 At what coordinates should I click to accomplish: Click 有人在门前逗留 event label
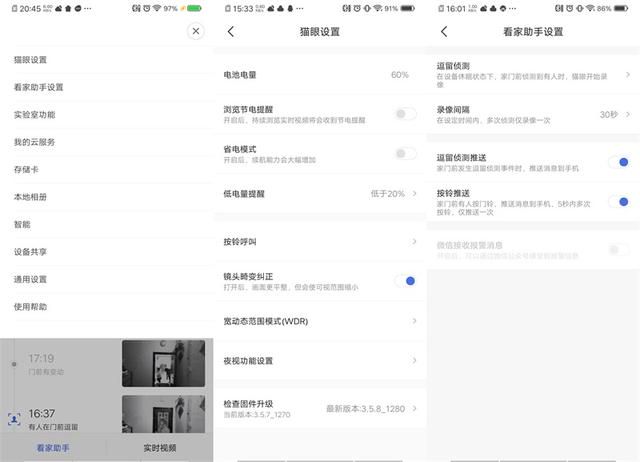53,427
